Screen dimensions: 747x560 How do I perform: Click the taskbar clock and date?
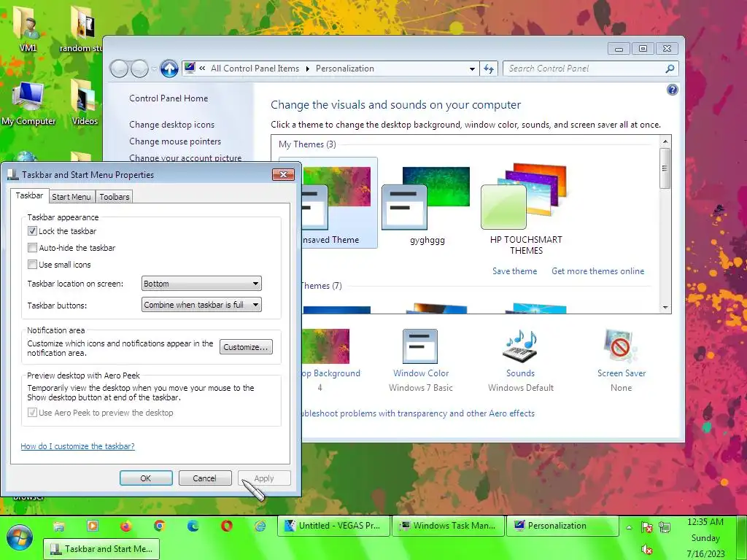tap(705, 537)
